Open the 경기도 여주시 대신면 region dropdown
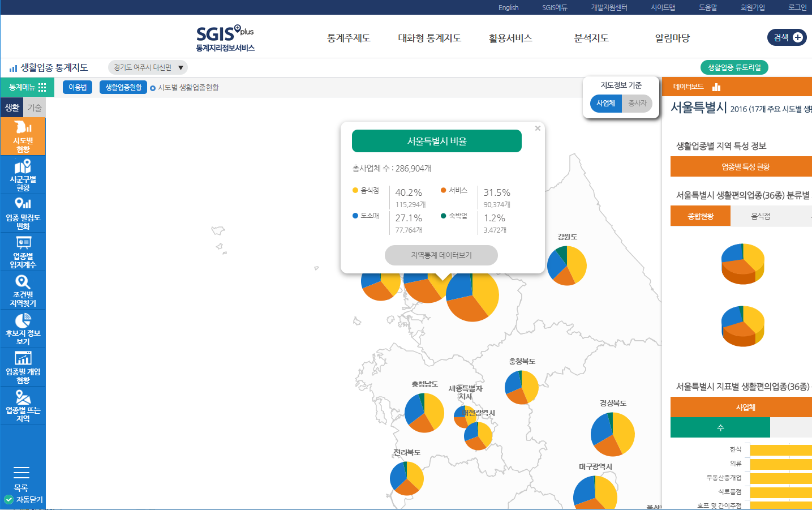This screenshot has width=812, height=510. [146, 66]
